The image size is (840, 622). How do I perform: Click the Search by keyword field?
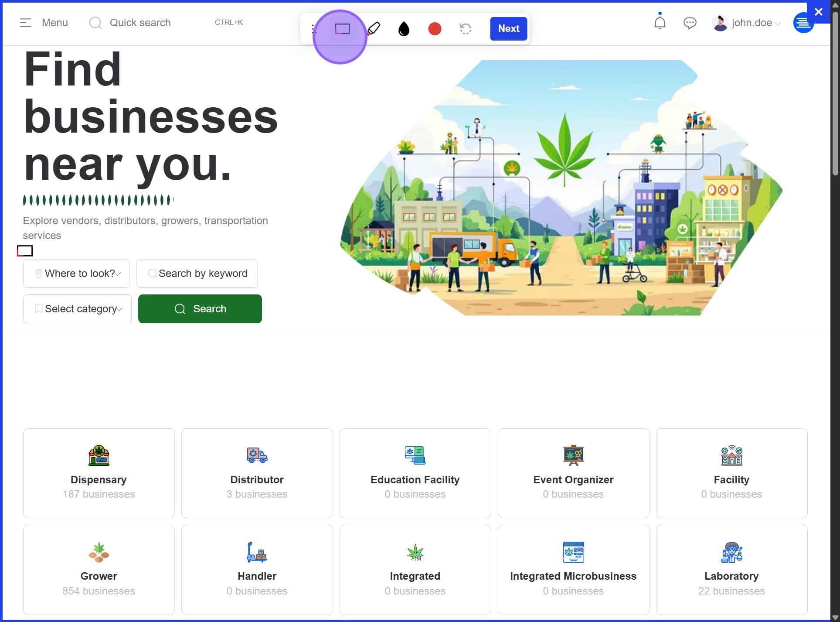(197, 273)
